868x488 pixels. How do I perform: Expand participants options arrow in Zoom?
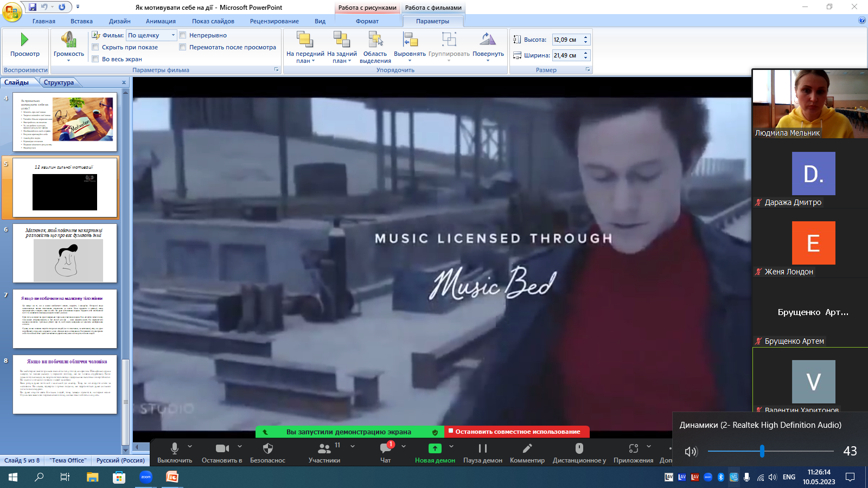353,446
